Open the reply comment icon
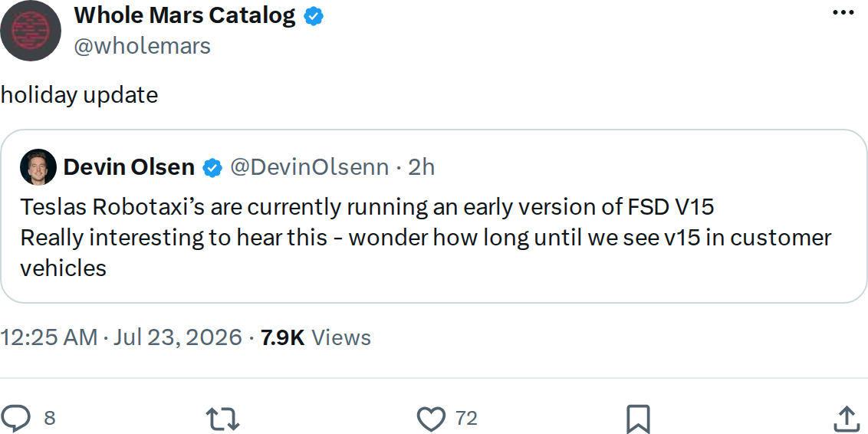 [15, 419]
